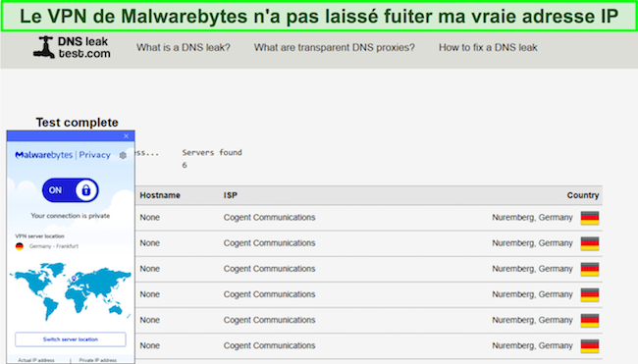Click the 'Test complete' heading
Image resolution: width=638 pixels, height=364 pixels.
click(77, 123)
